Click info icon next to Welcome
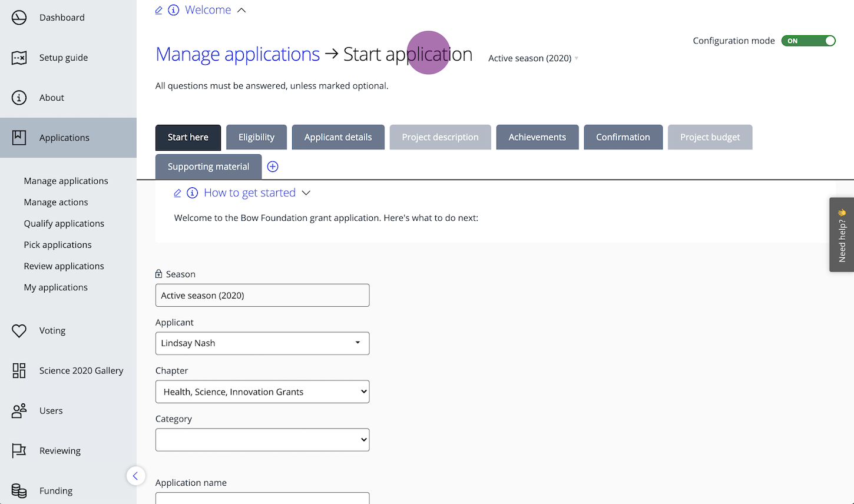This screenshot has width=854, height=504. coord(173,11)
